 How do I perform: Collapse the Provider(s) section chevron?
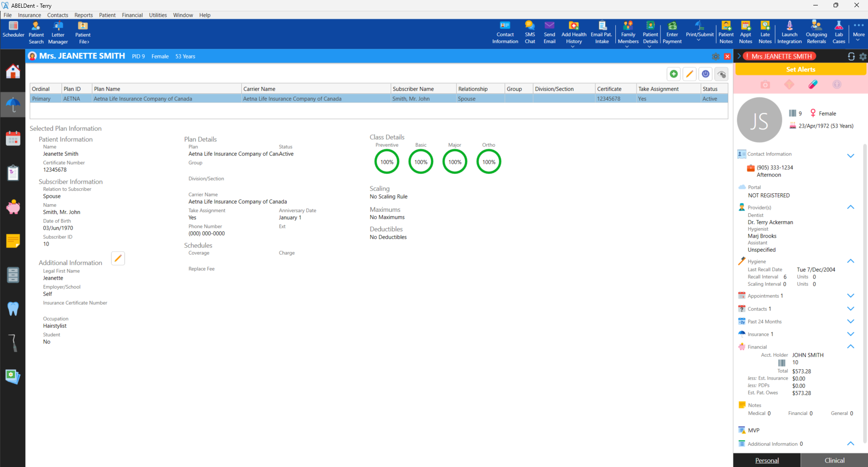[851, 207]
